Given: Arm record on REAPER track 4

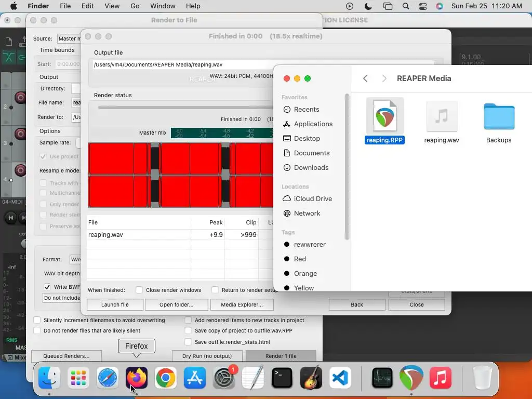Looking at the screenshot, I should pyautogui.click(x=20, y=170).
